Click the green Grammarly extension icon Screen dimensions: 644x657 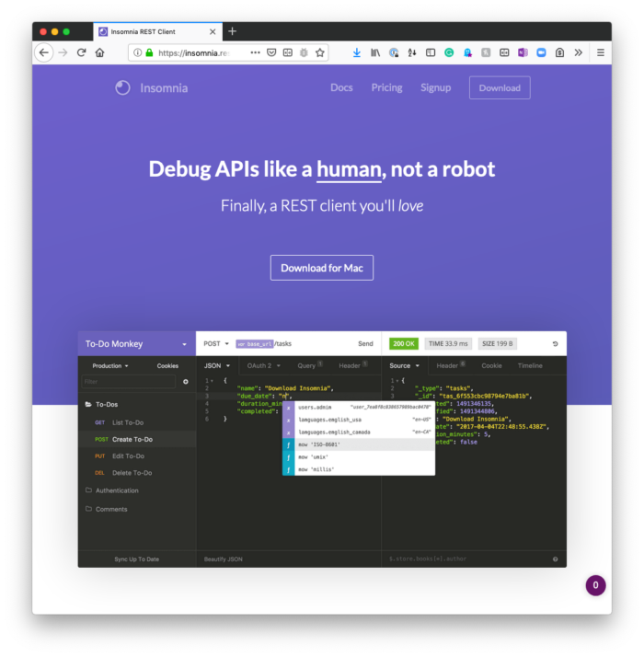449,52
